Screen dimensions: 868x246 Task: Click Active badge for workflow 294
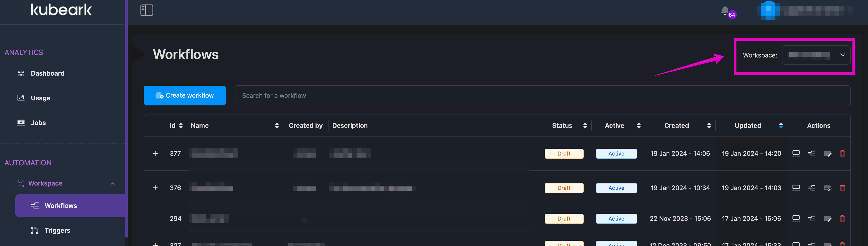tap(616, 219)
